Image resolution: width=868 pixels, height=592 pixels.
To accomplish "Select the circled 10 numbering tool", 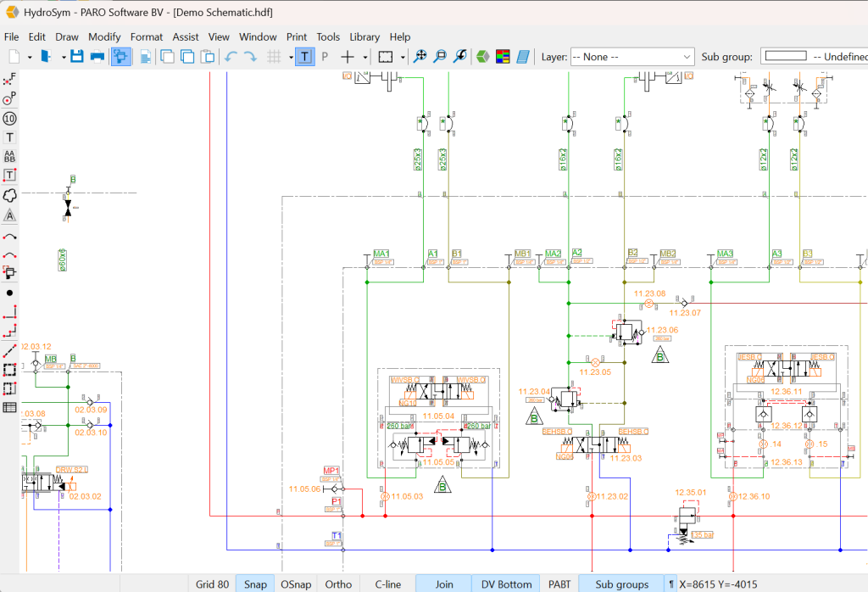I will 9,119.
